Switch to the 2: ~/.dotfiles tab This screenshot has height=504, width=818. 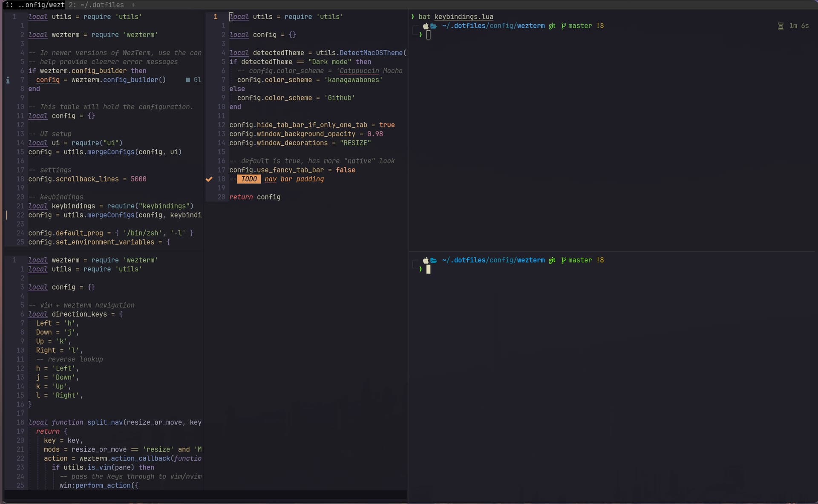96,5
